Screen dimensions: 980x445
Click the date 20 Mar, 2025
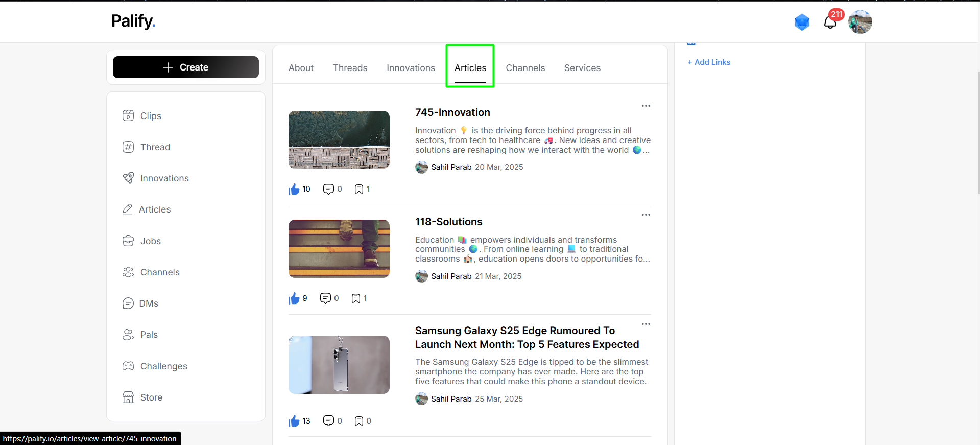(x=499, y=167)
